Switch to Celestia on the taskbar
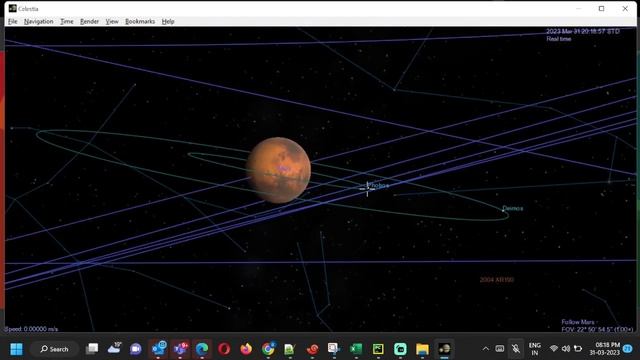640x360 pixels. pos(444,349)
